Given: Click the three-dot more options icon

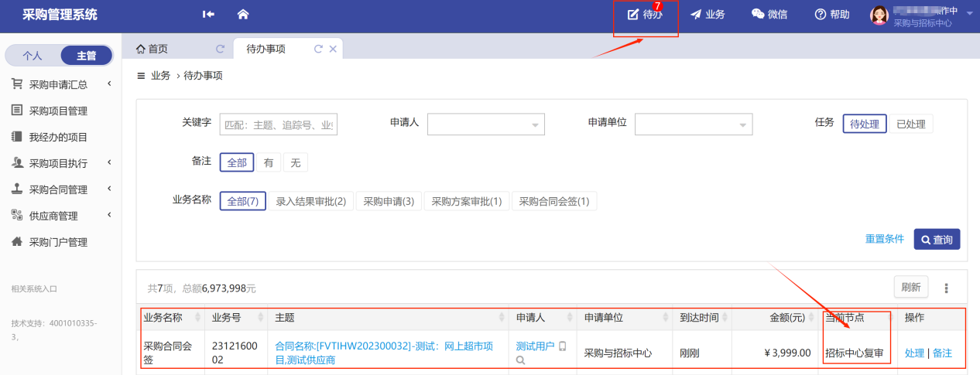Looking at the screenshot, I should click(946, 288).
